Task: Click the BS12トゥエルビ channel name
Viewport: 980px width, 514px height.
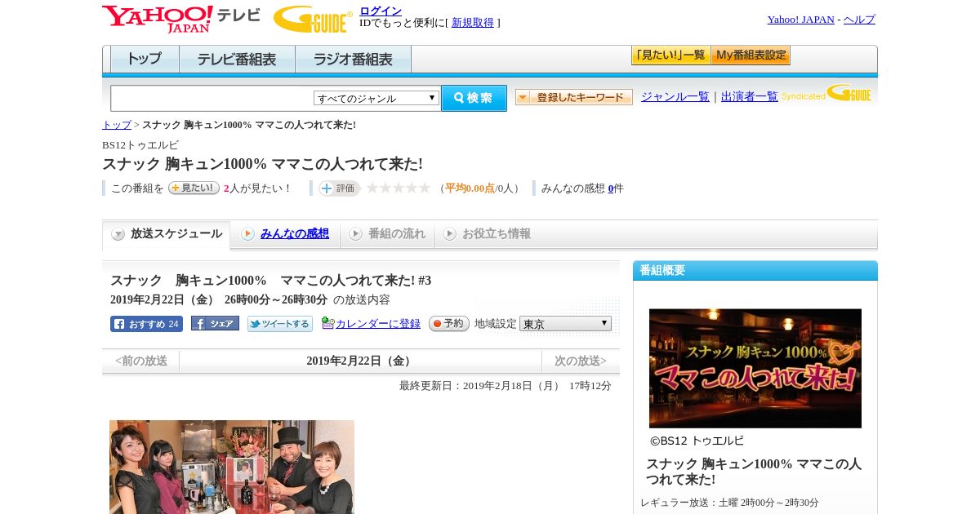Action: coord(140,145)
